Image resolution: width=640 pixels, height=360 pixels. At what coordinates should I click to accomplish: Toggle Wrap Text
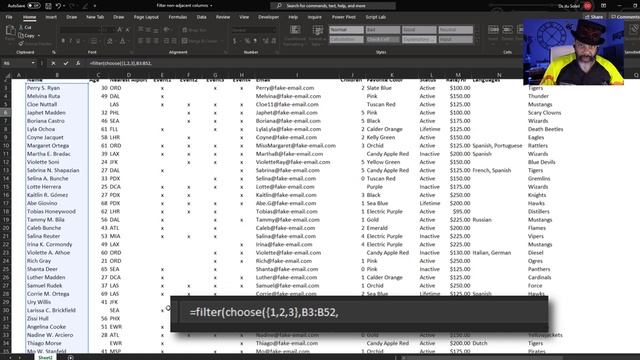(x=194, y=30)
